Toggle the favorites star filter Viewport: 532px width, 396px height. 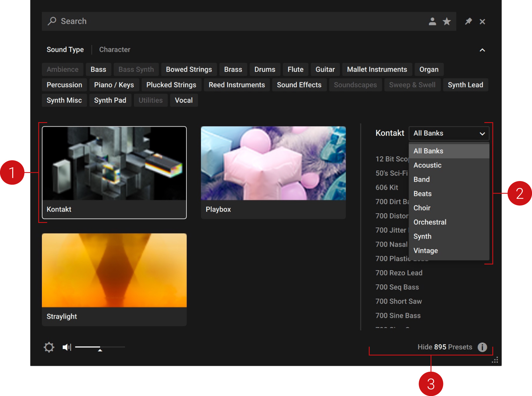pyautogui.click(x=447, y=21)
